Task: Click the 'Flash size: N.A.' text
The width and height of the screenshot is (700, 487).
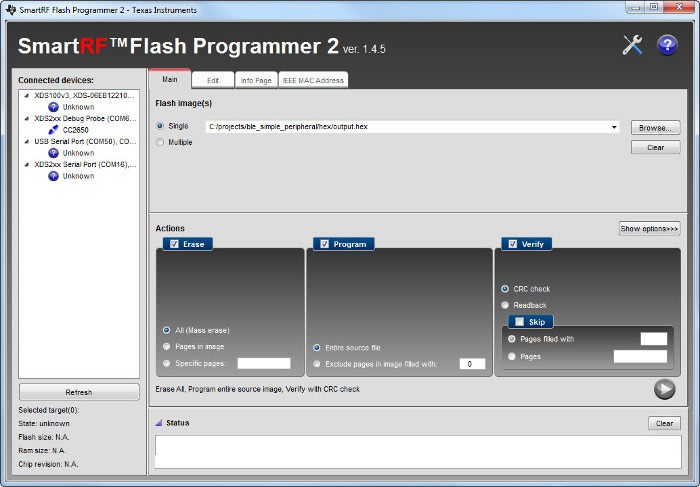Action: 44,437
